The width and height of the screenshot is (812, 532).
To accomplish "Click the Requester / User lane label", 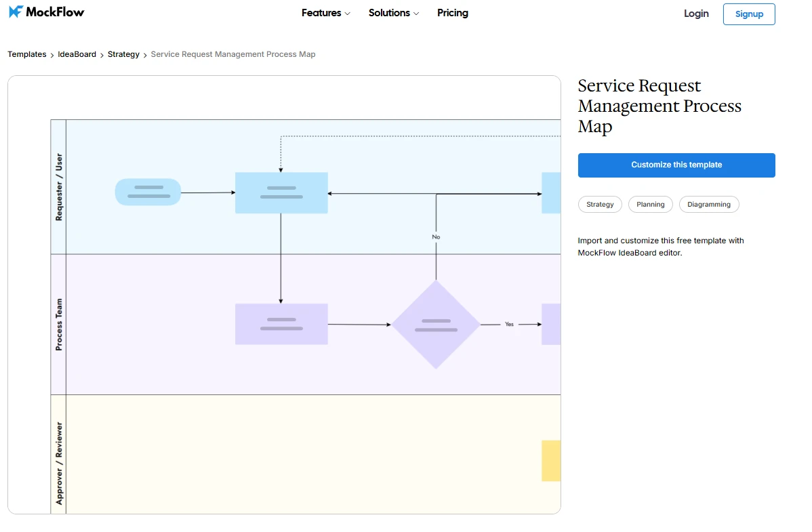I will pyautogui.click(x=58, y=187).
